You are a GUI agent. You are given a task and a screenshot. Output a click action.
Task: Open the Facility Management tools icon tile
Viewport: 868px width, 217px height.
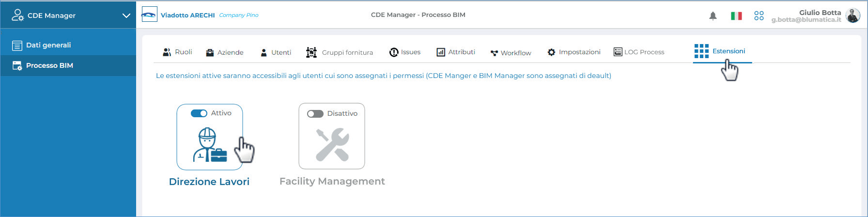332,144
